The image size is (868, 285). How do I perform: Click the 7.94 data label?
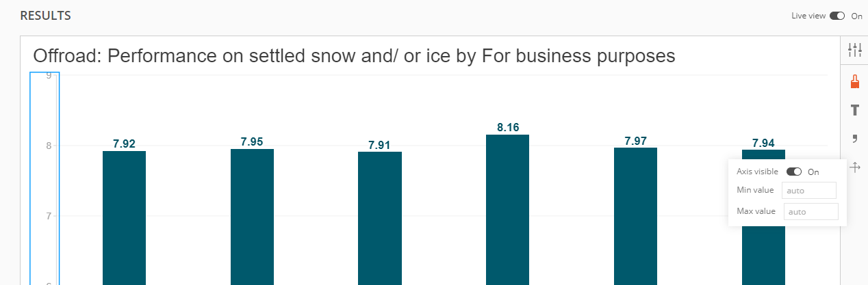coord(763,143)
